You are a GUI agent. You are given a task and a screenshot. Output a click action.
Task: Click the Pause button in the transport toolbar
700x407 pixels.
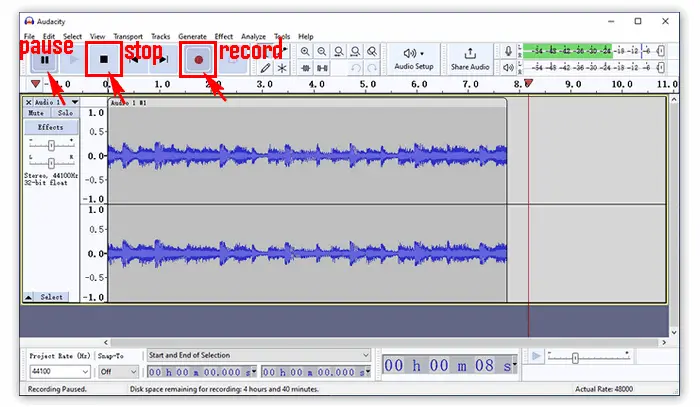coord(44,60)
